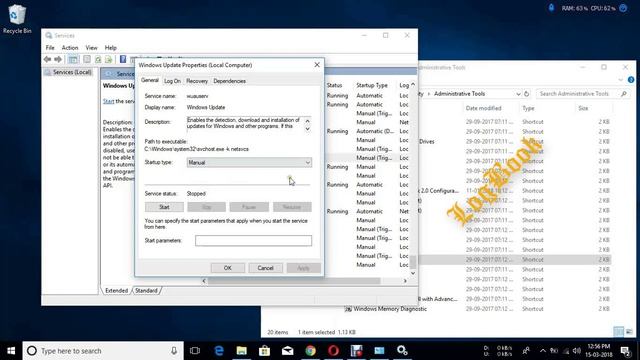Click the 'Start the service' link
The width and height of the screenshot is (640, 360).
[109, 101]
